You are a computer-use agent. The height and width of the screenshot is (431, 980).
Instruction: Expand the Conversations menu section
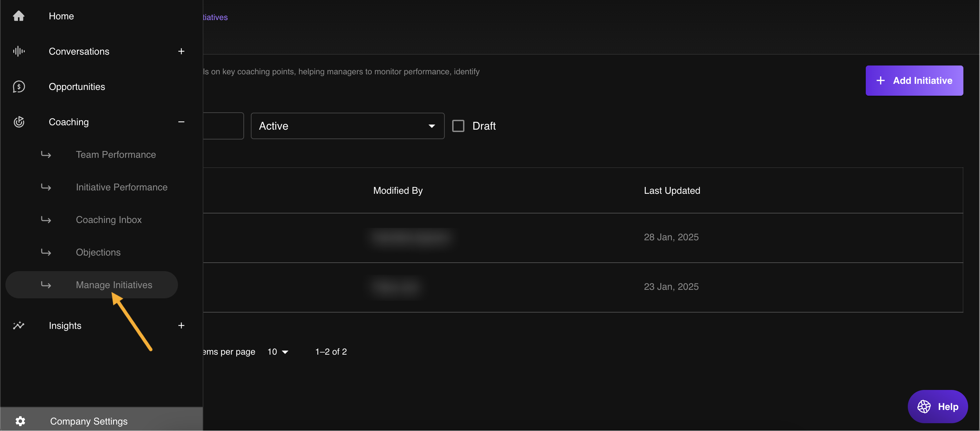click(181, 51)
